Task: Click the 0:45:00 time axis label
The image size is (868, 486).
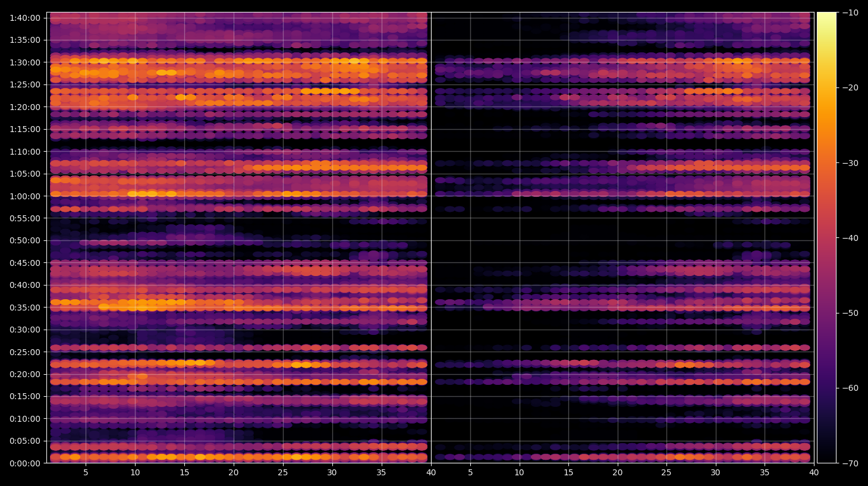Action: tap(25, 263)
